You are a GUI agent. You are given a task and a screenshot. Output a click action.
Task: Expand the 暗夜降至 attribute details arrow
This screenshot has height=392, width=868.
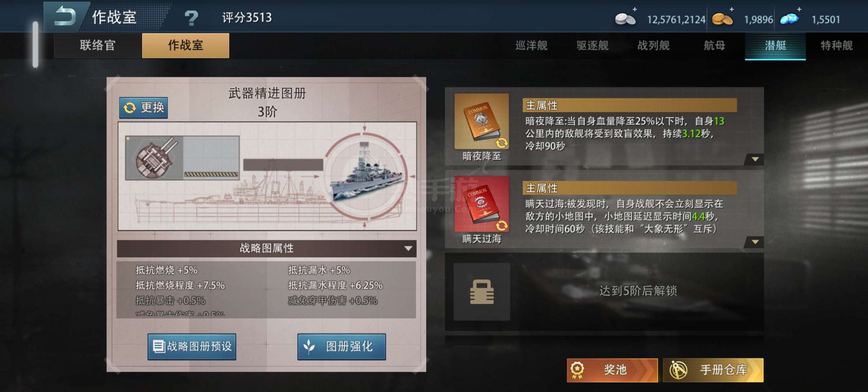click(755, 159)
